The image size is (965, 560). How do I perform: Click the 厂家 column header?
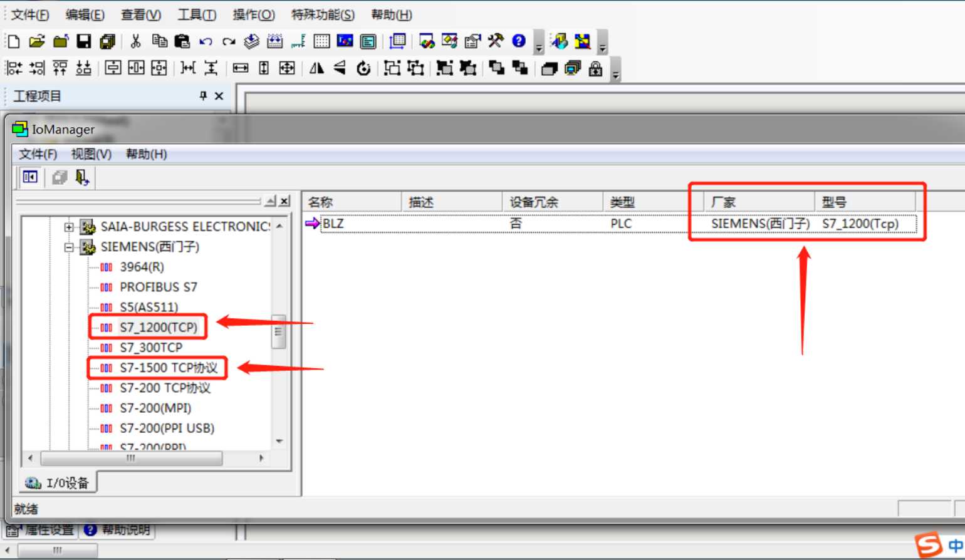759,202
